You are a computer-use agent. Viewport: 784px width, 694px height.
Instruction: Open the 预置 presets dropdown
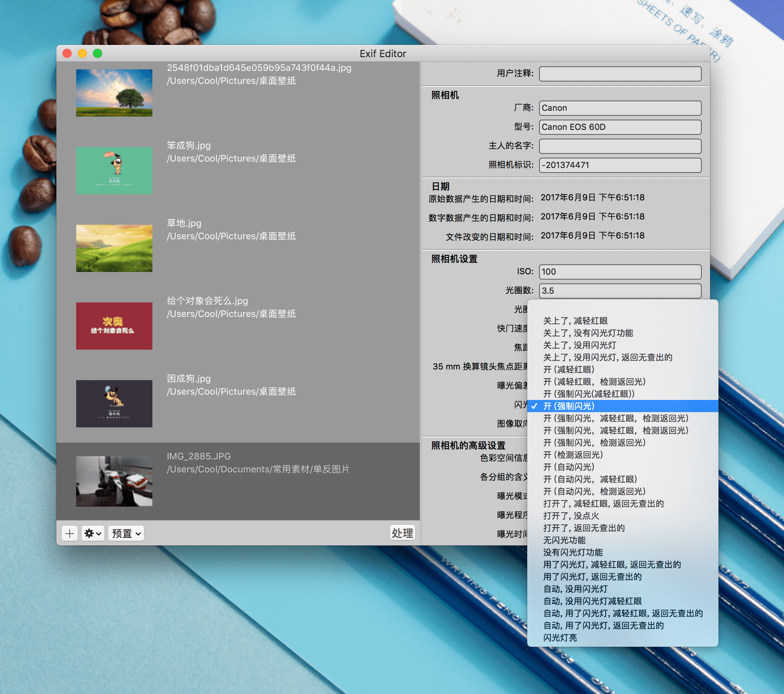click(x=126, y=533)
